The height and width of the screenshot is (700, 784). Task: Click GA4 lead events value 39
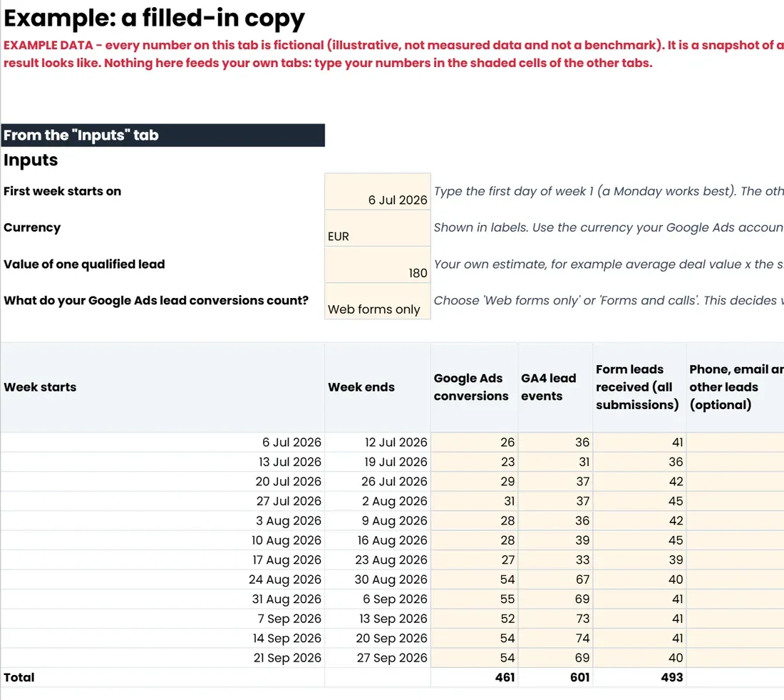click(x=555, y=540)
